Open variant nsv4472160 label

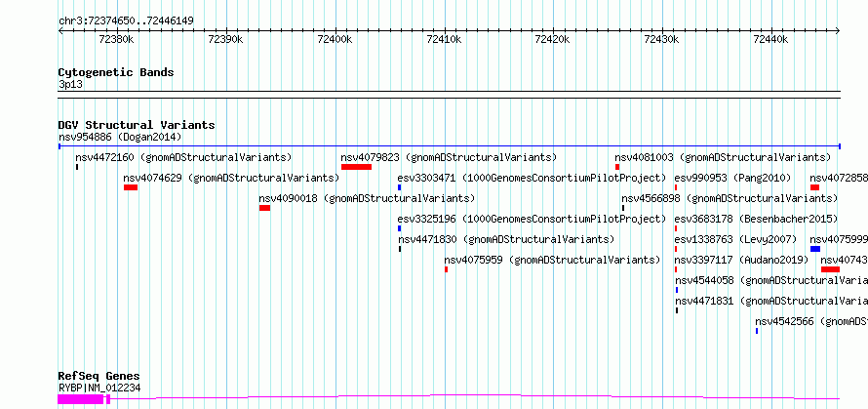[183, 157]
